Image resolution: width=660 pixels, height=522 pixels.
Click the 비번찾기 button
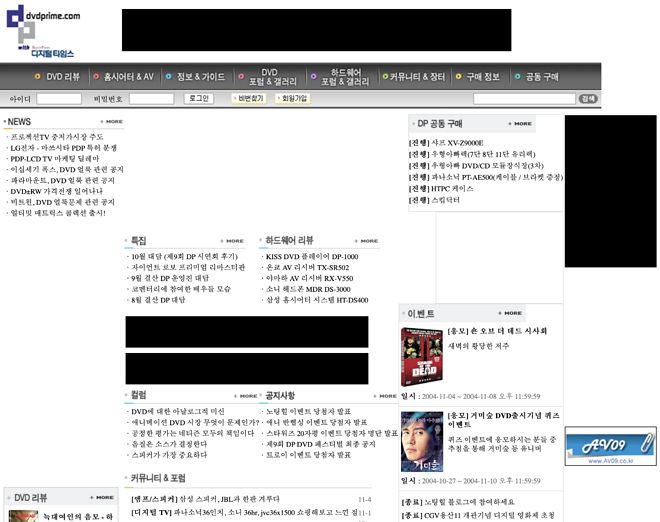pyautogui.click(x=249, y=99)
